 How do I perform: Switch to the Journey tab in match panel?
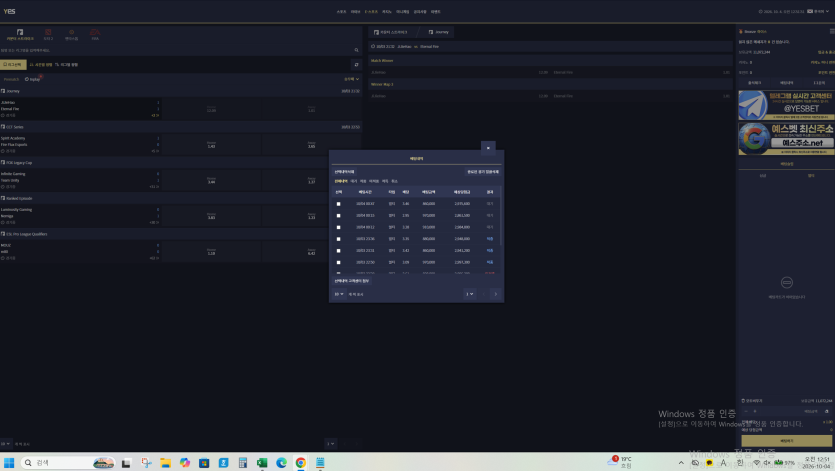point(439,32)
